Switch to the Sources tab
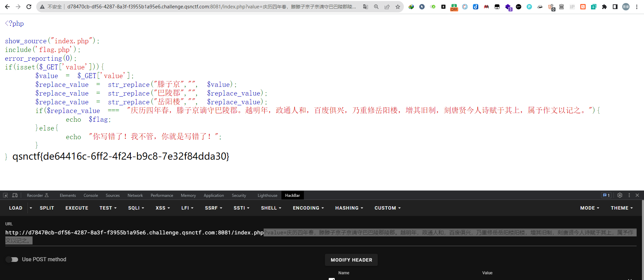The height and width of the screenshot is (280, 644). (113, 195)
